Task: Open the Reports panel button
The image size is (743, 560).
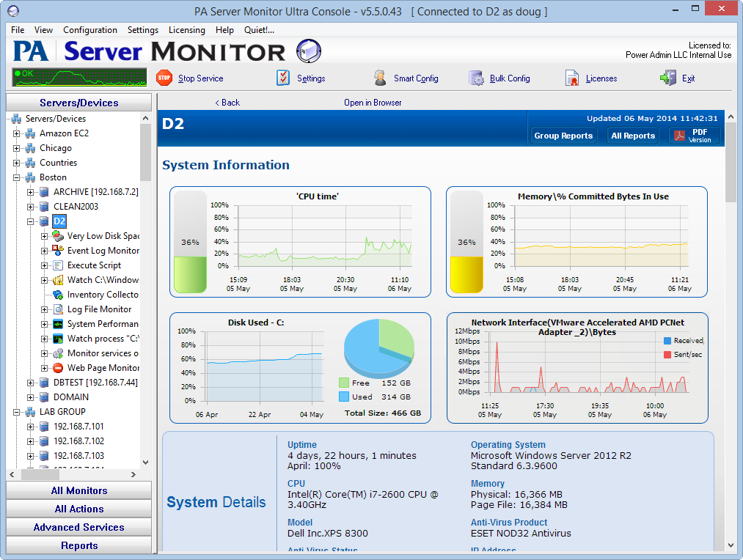Action: tap(78, 545)
